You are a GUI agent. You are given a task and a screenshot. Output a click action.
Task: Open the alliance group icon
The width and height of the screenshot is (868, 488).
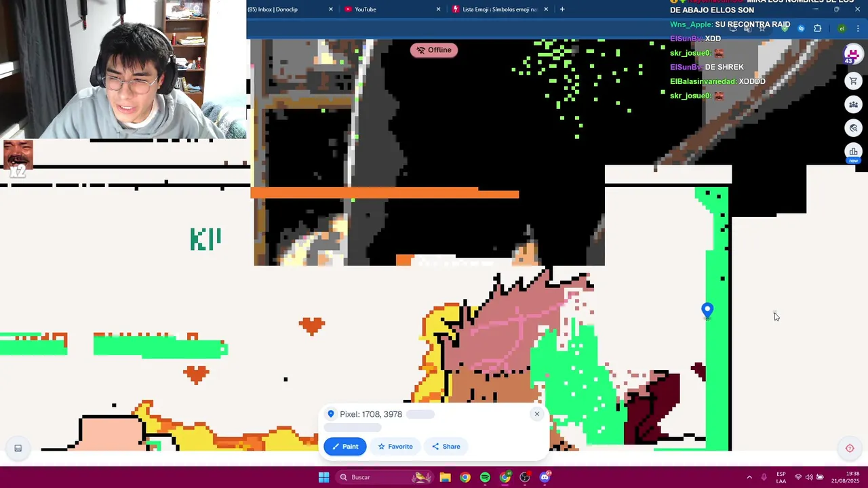point(853,104)
